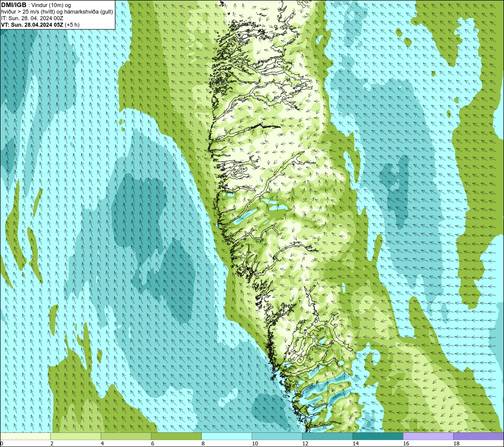This screenshot has width=504, height=447.
Task: Click the scale label 6
Action: [x=153, y=444]
